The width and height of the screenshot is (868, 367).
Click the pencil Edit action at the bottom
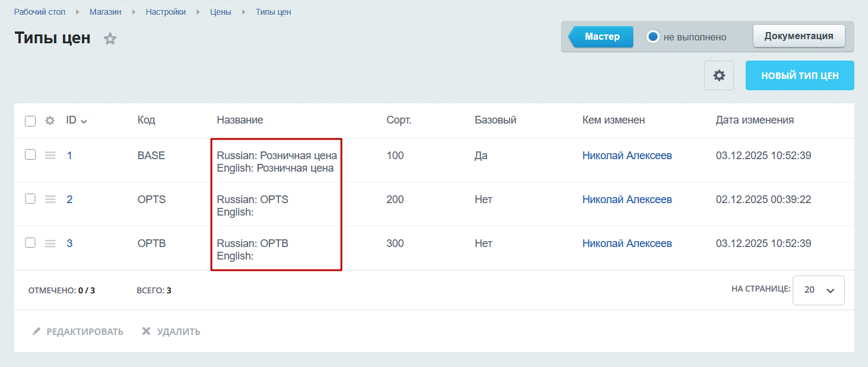point(78,331)
